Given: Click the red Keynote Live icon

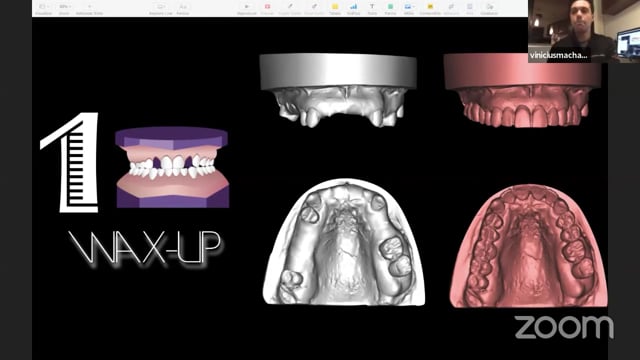Looking at the screenshot, I should click(x=267, y=7).
